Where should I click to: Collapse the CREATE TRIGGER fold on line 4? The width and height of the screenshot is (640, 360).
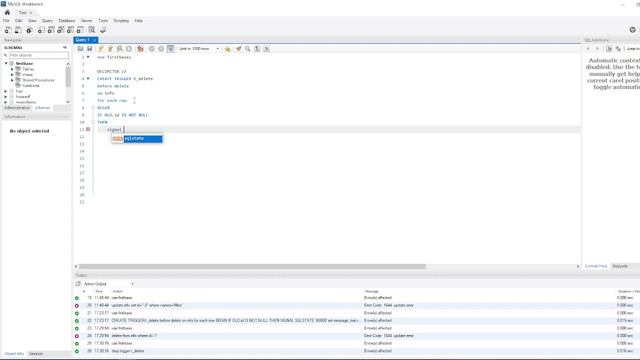tap(88, 78)
